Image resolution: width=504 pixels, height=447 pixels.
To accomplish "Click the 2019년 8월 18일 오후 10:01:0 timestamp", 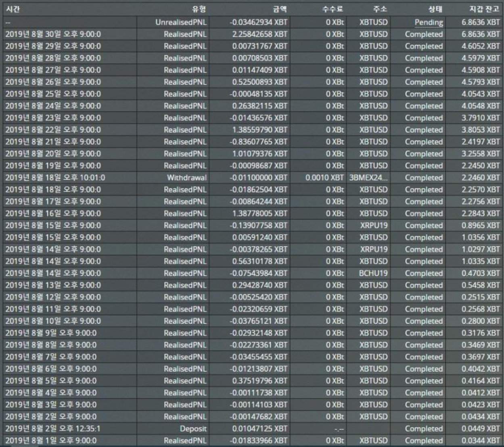I will click(55, 178).
